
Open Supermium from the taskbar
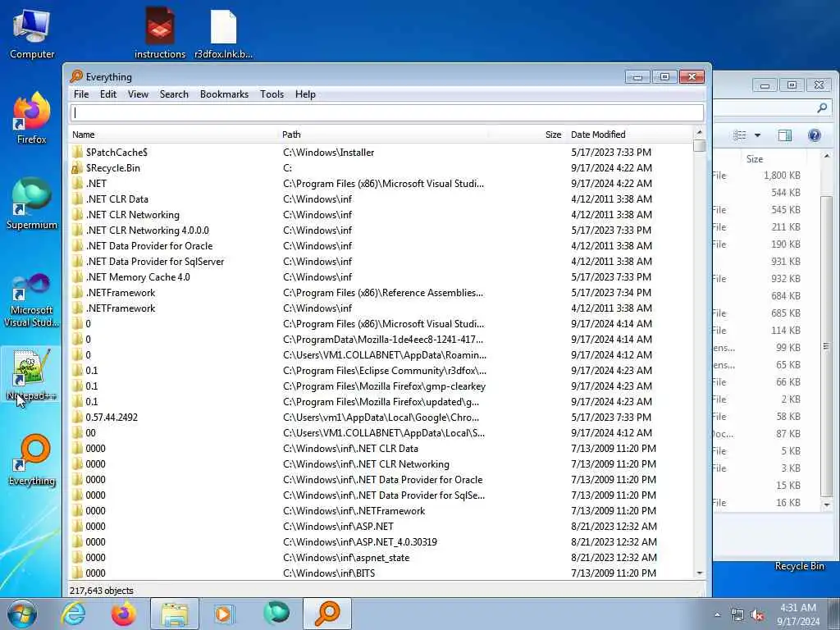pos(276,614)
